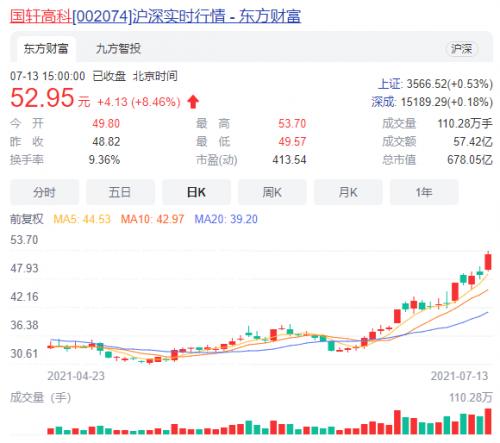The width and height of the screenshot is (500, 443).
Task: Click the 2021-04-23 start date label
Action: 76,376
